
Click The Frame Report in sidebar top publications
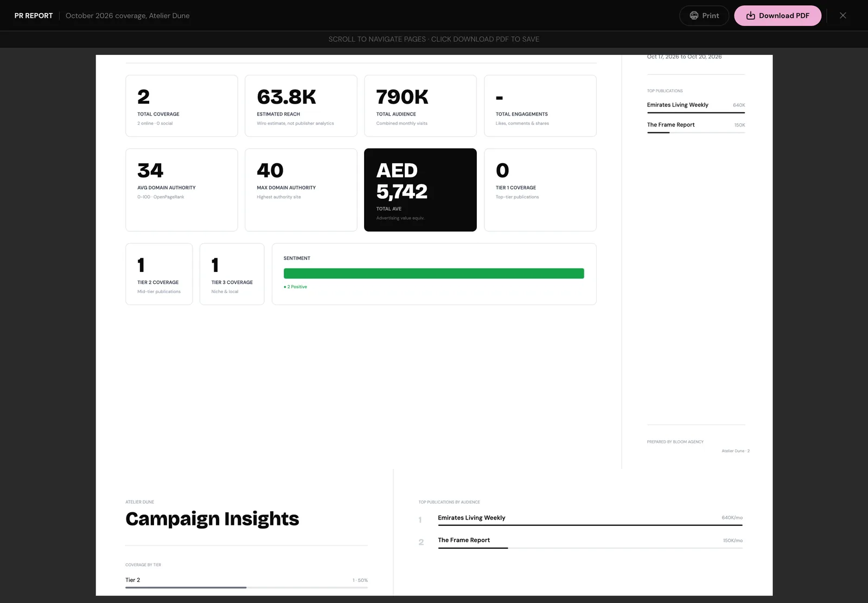[671, 125]
